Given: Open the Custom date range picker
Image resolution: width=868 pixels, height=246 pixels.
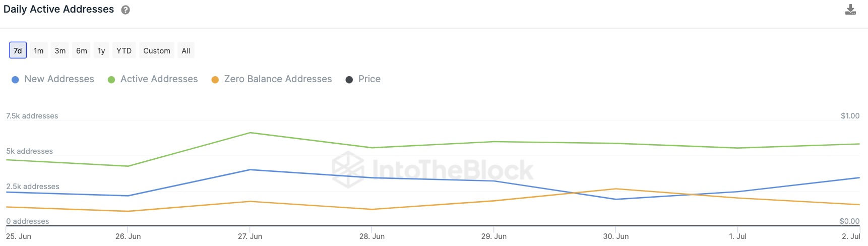Looking at the screenshot, I should pos(157,50).
